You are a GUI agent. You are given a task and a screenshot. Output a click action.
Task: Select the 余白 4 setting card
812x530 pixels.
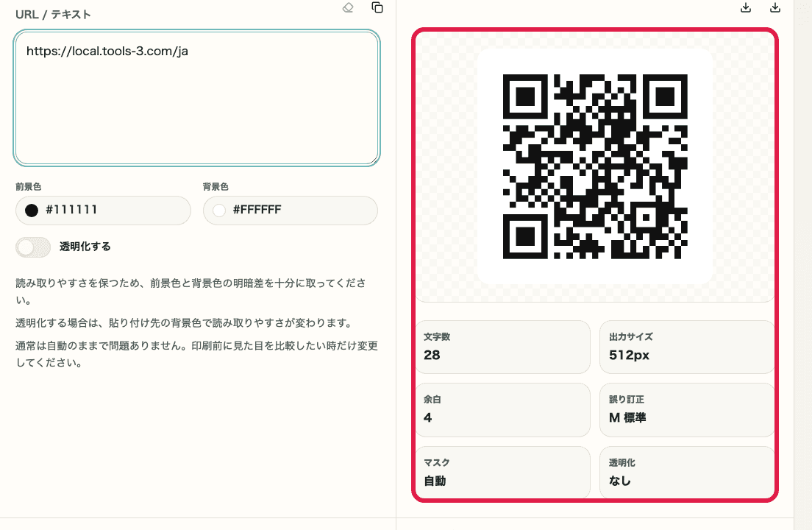(x=502, y=410)
